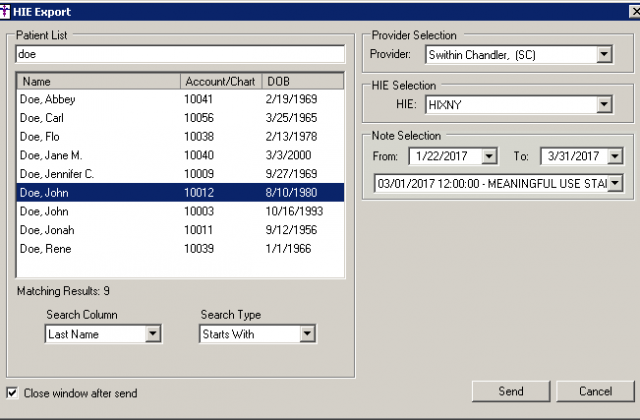Select patient Doe, Jane M.
This screenshot has width=640, height=420.
(x=50, y=155)
